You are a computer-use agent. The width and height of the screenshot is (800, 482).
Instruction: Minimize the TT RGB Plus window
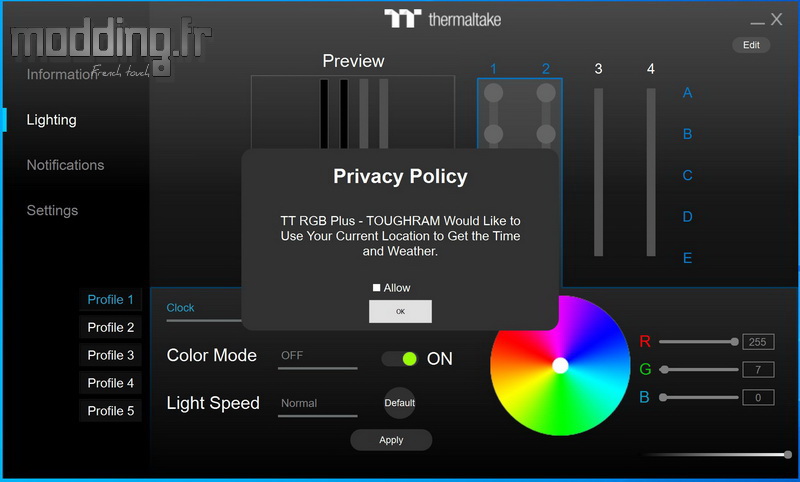(757, 22)
